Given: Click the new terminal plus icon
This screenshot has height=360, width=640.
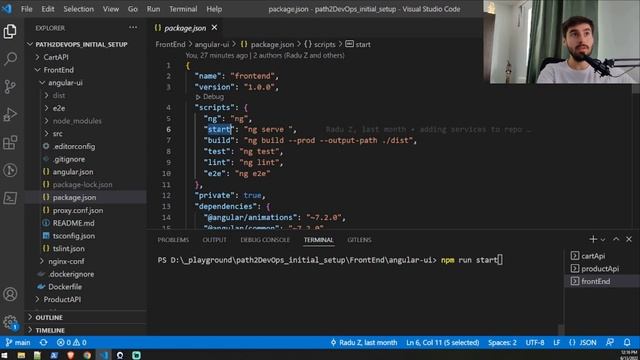Looking at the screenshot, I should pyautogui.click(x=593, y=240).
